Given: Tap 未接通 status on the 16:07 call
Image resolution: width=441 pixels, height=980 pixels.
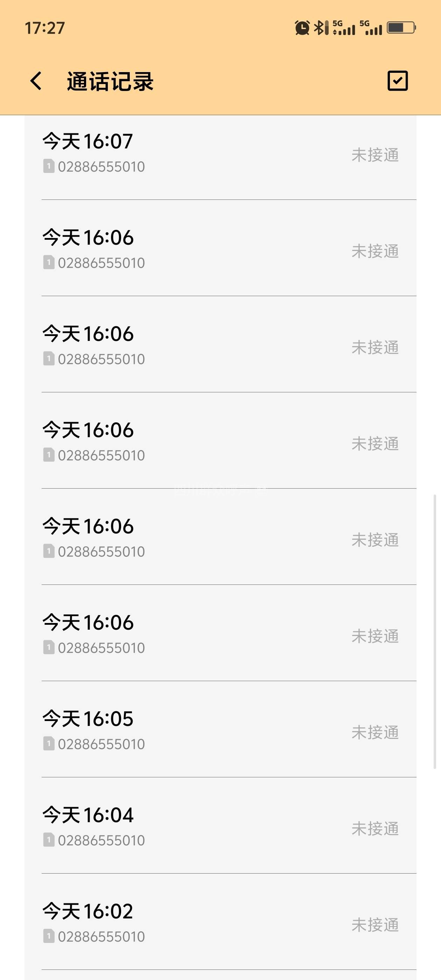Looking at the screenshot, I should 375,155.
